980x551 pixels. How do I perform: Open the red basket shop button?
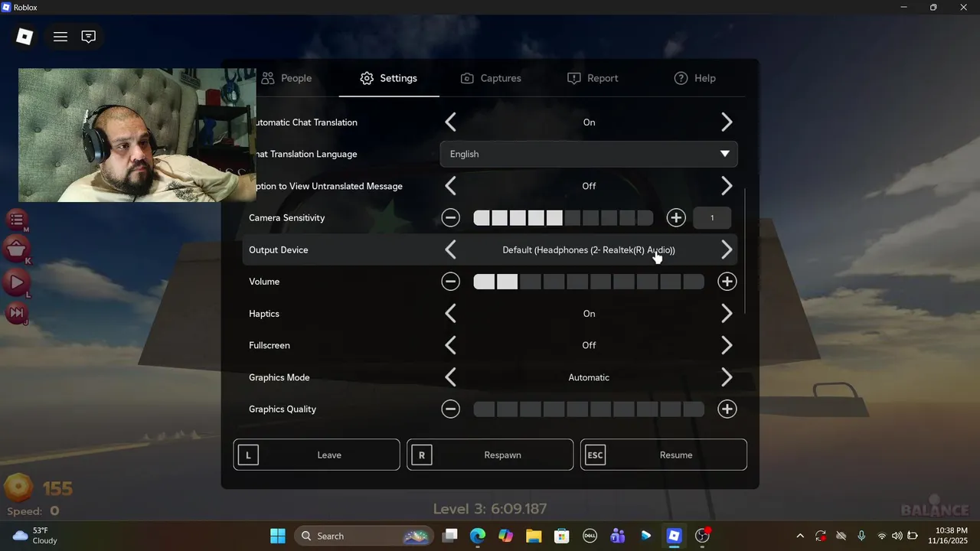17,249
